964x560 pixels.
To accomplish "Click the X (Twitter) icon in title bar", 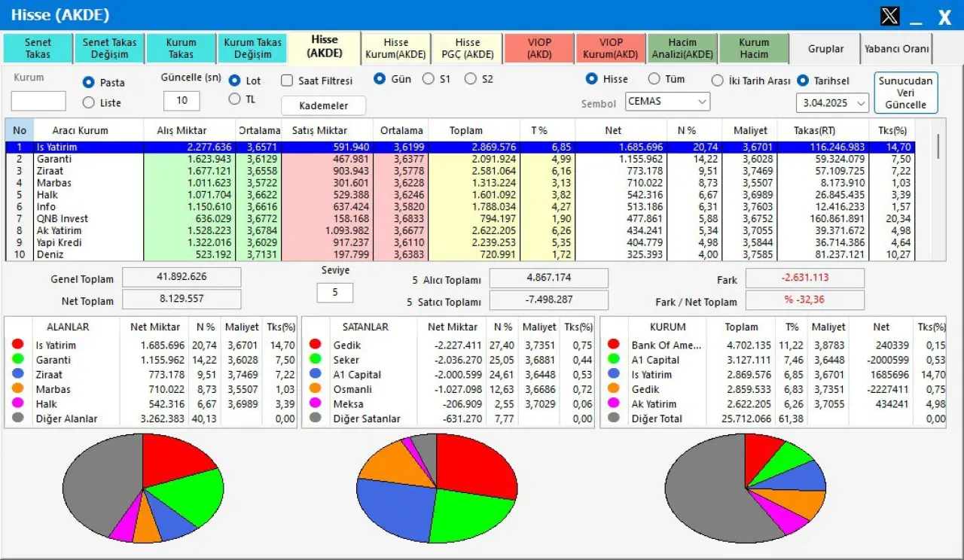I will click(889, 16).
